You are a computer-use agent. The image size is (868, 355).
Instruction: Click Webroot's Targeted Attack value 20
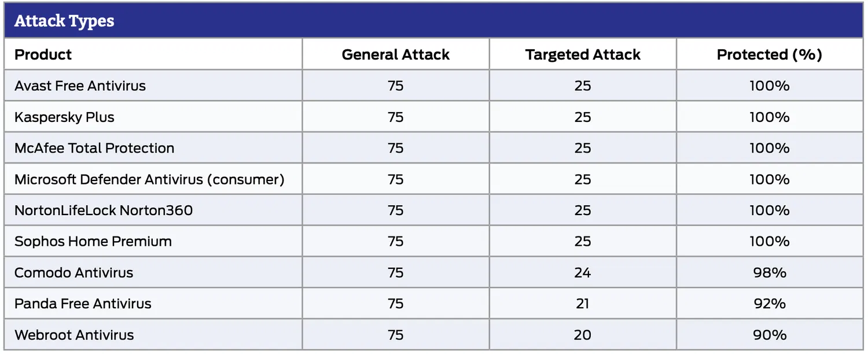(x=583, y=335)
